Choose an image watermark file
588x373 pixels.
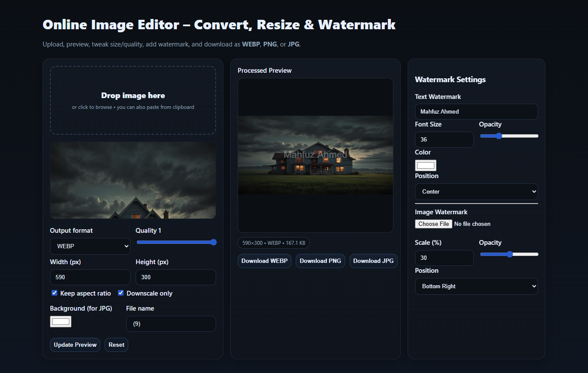433,224
